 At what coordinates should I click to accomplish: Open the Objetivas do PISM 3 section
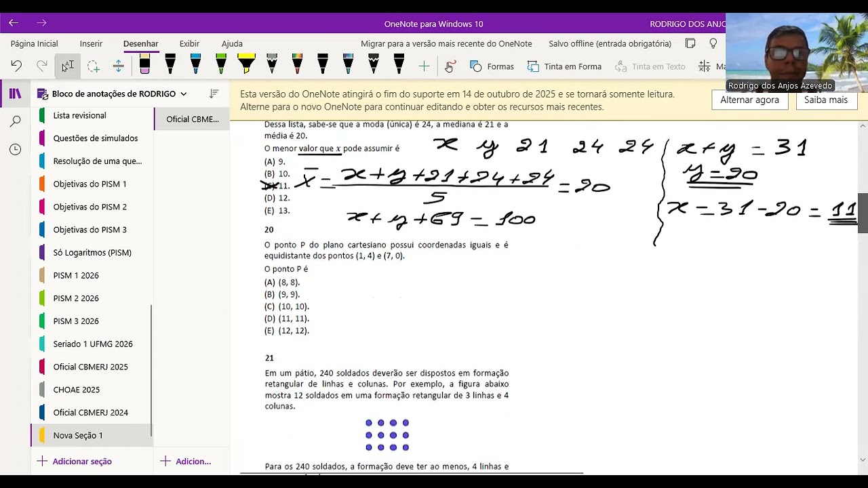91,230
